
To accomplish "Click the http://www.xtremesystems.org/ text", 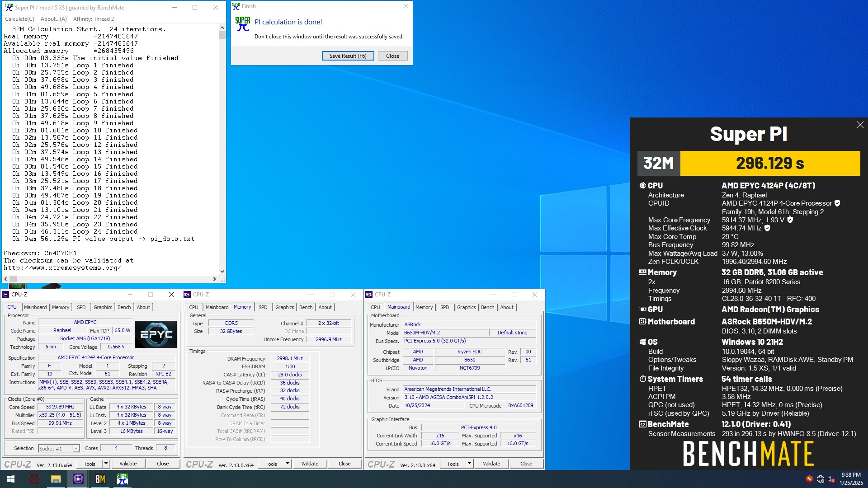I will (62, 267).
